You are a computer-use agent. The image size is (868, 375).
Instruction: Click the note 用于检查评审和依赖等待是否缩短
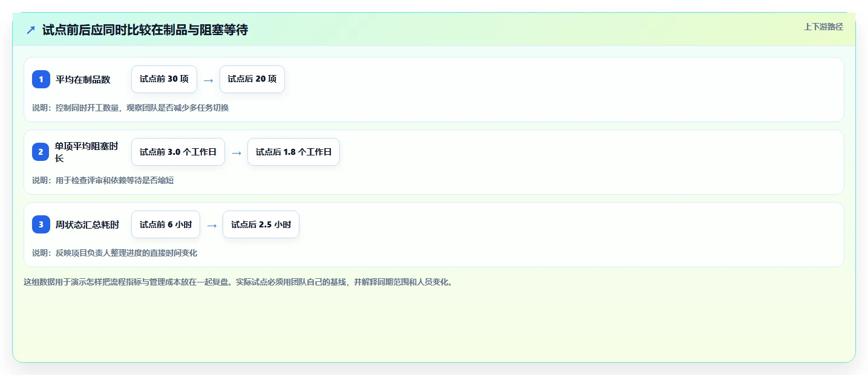click(x=103, y=180)
